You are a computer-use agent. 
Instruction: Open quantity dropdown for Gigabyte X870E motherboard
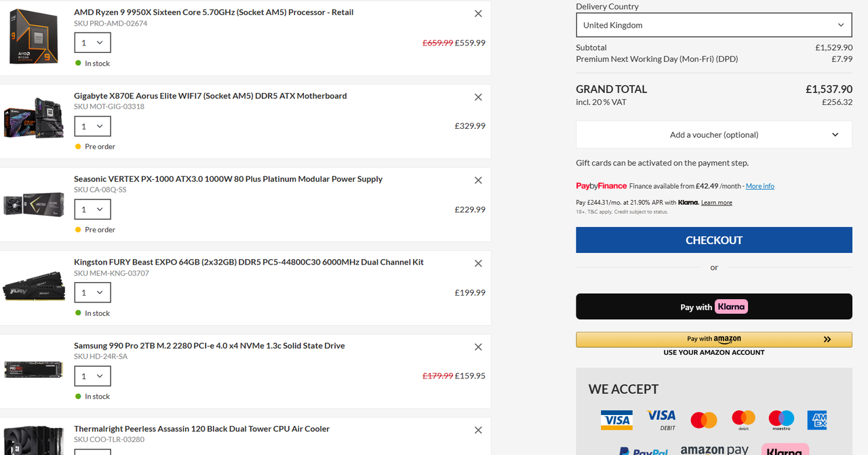pos(92,126)
